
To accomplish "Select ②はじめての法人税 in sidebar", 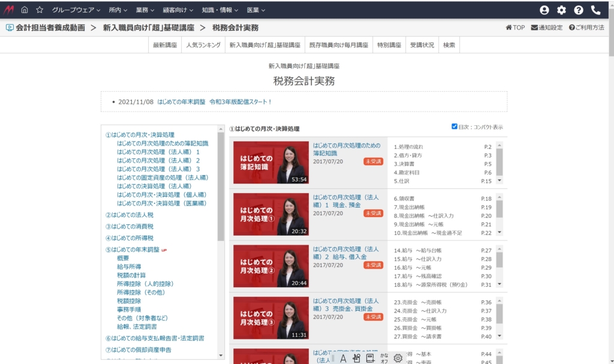I will pyautogui.click(x=130, y=215).
